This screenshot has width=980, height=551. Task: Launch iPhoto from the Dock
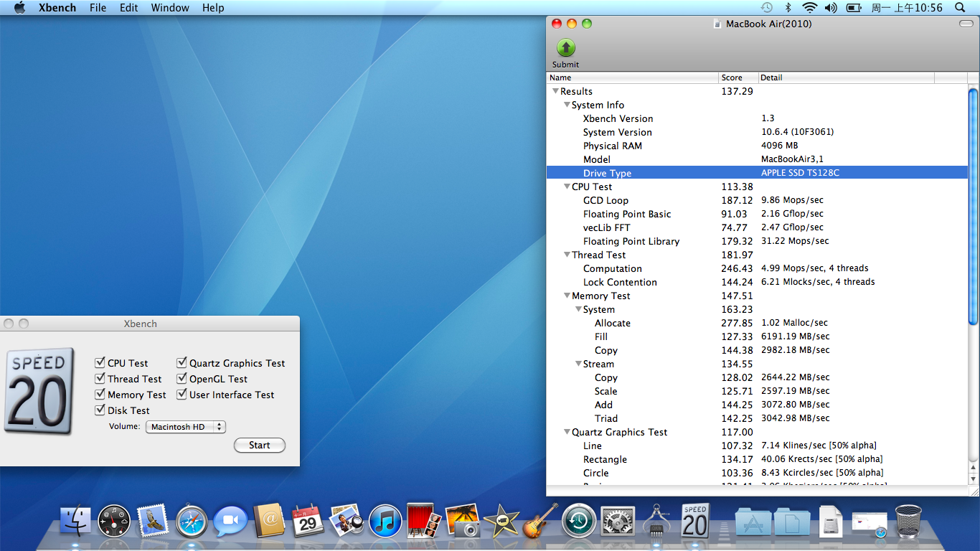[462, 521]
